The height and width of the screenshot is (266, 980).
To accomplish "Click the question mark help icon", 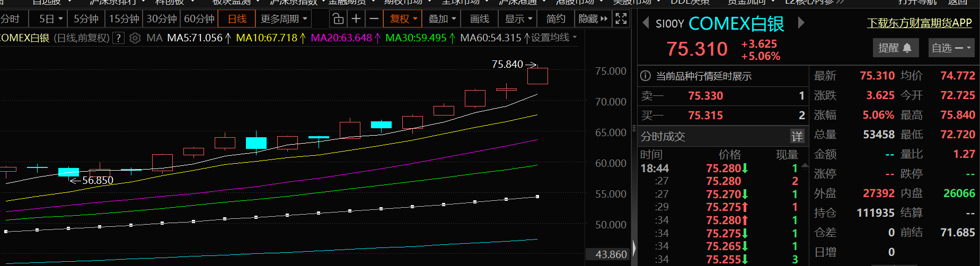I will (x=119, y=38).
